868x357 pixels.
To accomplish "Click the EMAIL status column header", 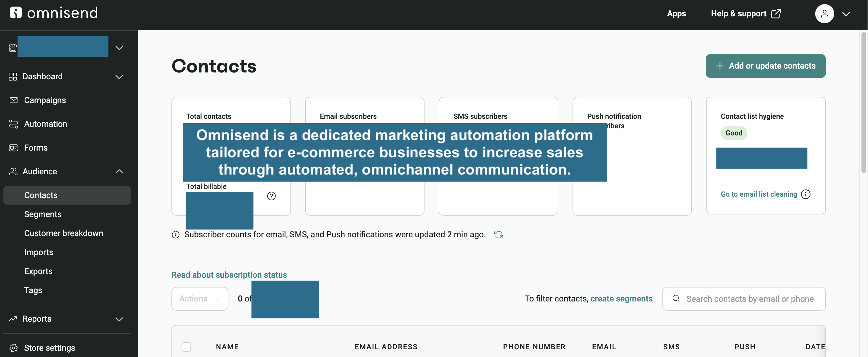I will point(604,347).
